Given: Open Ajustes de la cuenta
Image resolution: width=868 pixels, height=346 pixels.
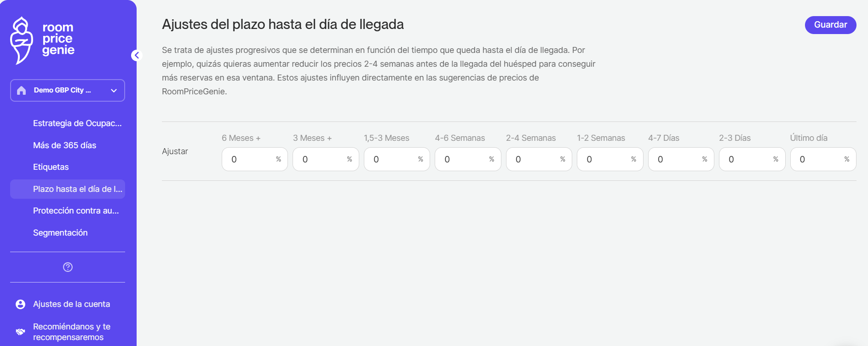Looking at the screenshot, I should tap(71, 304).
